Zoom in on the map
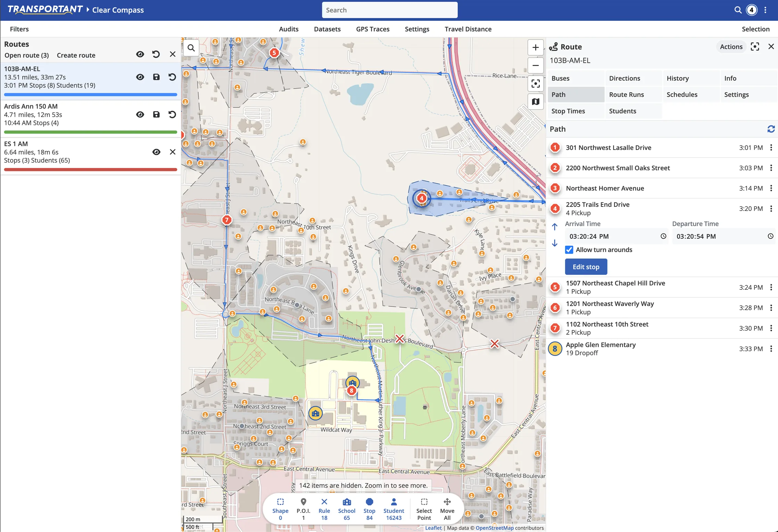This screenshot has height=532, width=778. pyautogui.click(x=536, y=47)
